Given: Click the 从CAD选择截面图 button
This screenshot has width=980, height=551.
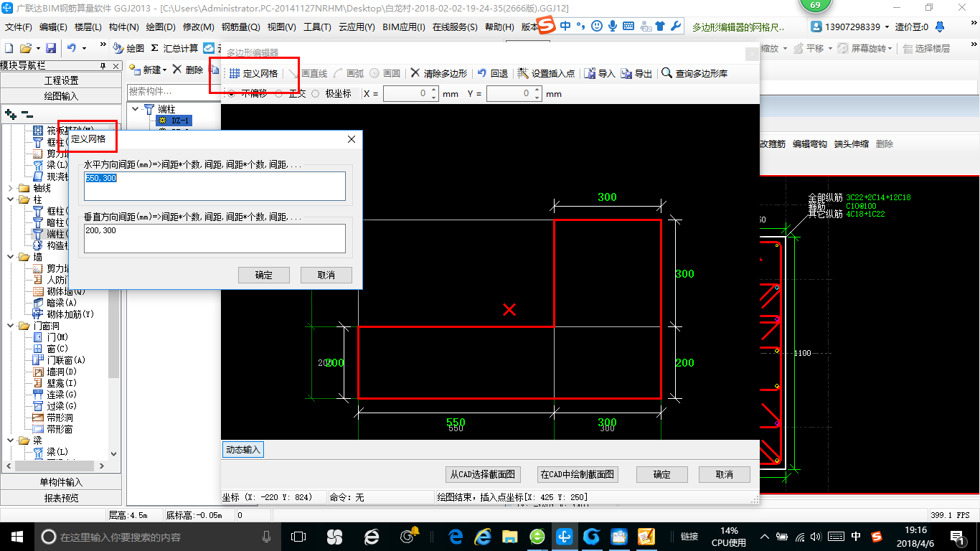Looking at the screenshot, I should 483,474.
